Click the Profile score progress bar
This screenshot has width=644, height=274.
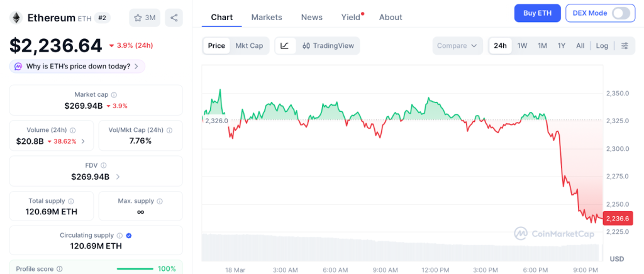click(x=135, y=269)
